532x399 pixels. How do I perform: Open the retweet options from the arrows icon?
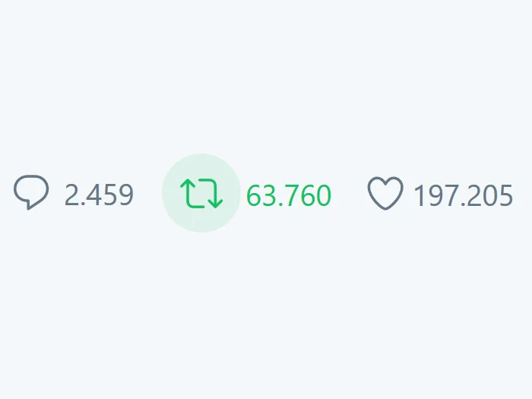coord(201,193)
